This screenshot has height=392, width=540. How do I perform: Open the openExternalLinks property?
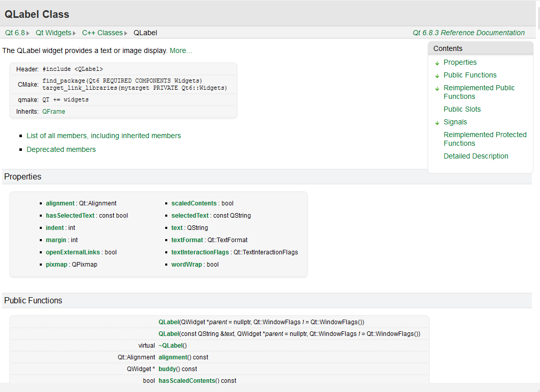(73, 252)
